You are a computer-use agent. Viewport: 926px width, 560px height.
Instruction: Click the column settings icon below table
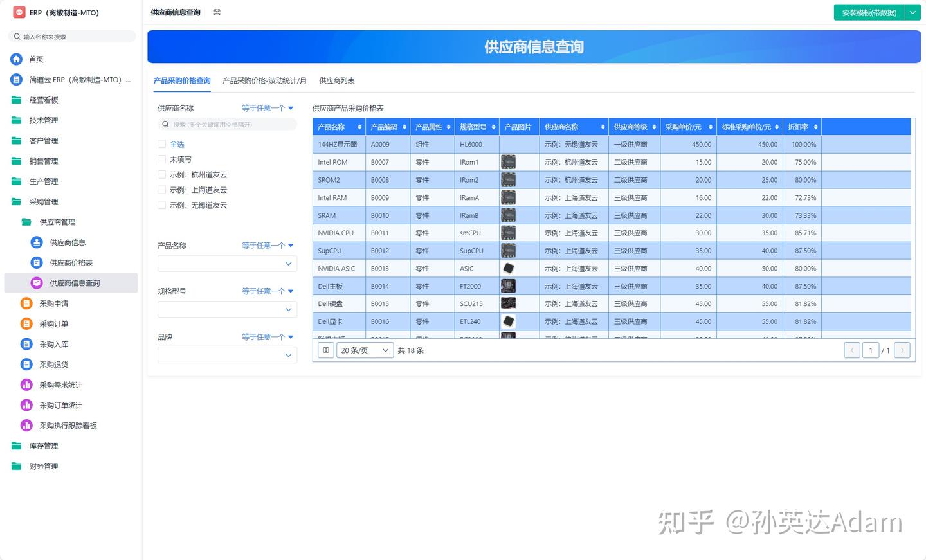(326, 350)
